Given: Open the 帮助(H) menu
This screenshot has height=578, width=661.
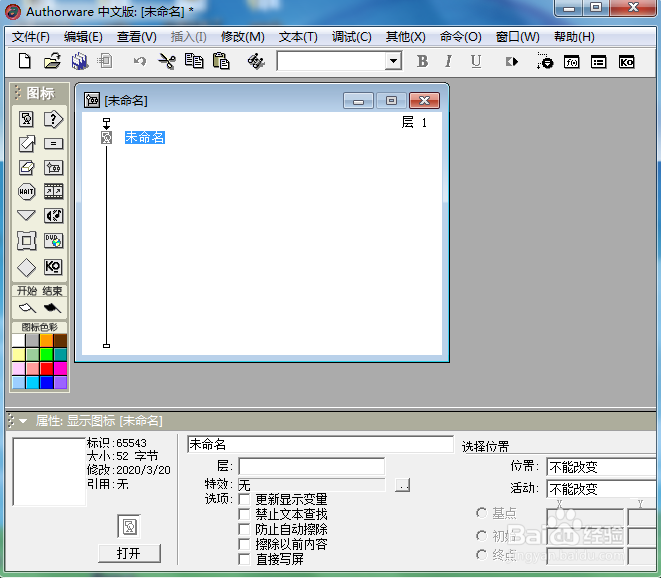Looking at the screenshot, I should pos(574,37).
